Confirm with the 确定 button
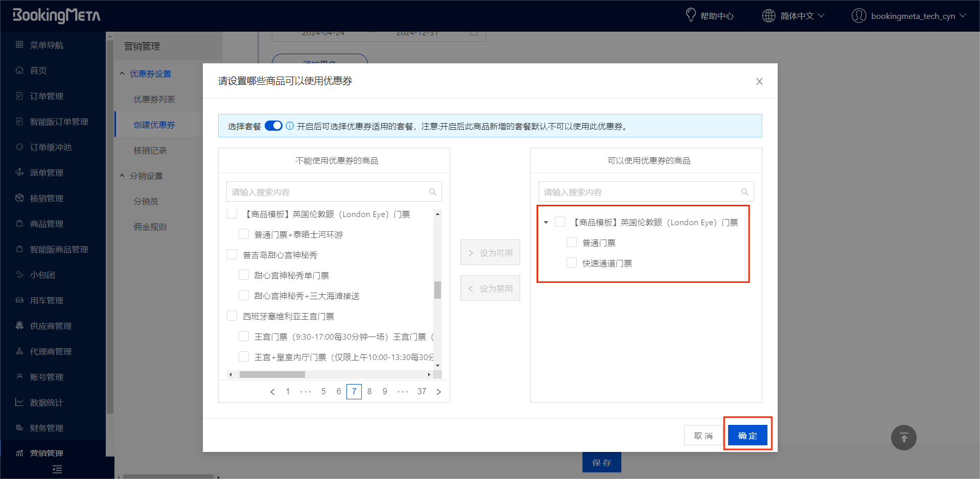Viewport: 980px width, 479px height. tap(748, 436)
